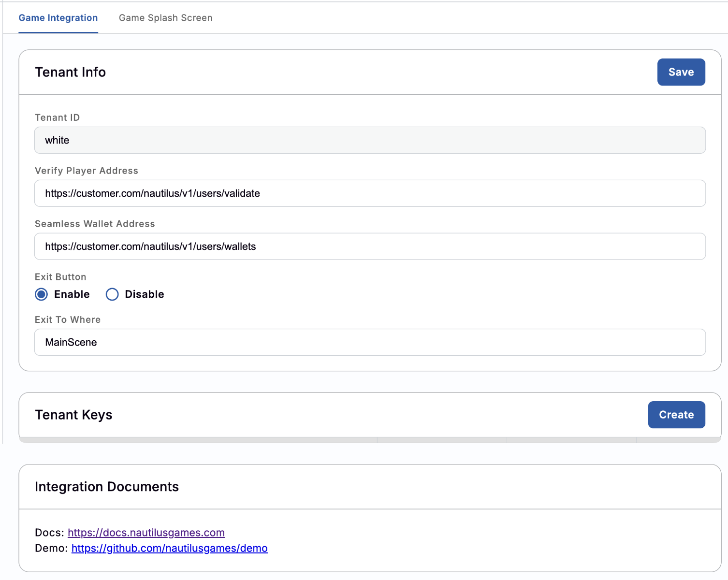The height and width of the screenshot is (580, 728).
Task: Switch to the Game Integration tab
Action: point(58,18)
